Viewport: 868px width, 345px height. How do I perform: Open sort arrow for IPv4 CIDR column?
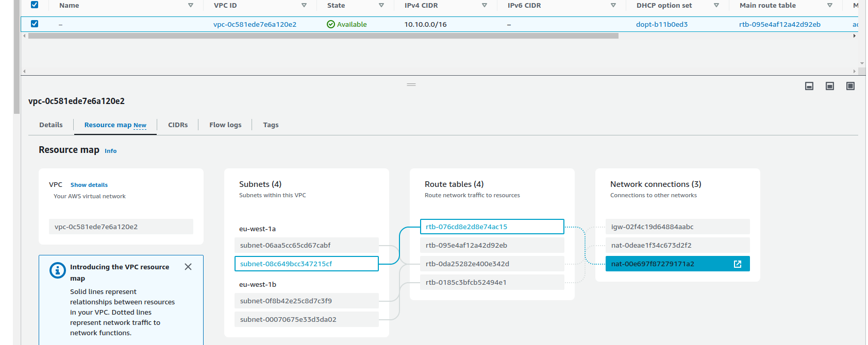pos(485,5)
